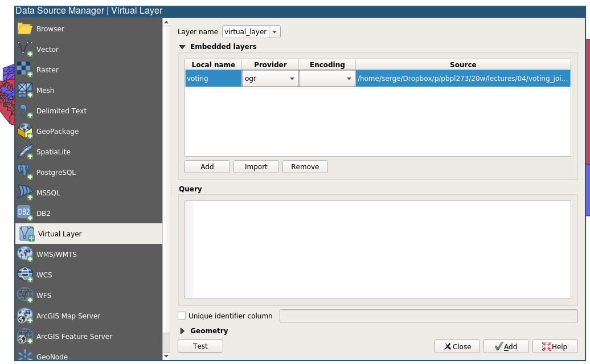Click the Test button
This screenshot has width=590, height=364.
coord(200,346)
